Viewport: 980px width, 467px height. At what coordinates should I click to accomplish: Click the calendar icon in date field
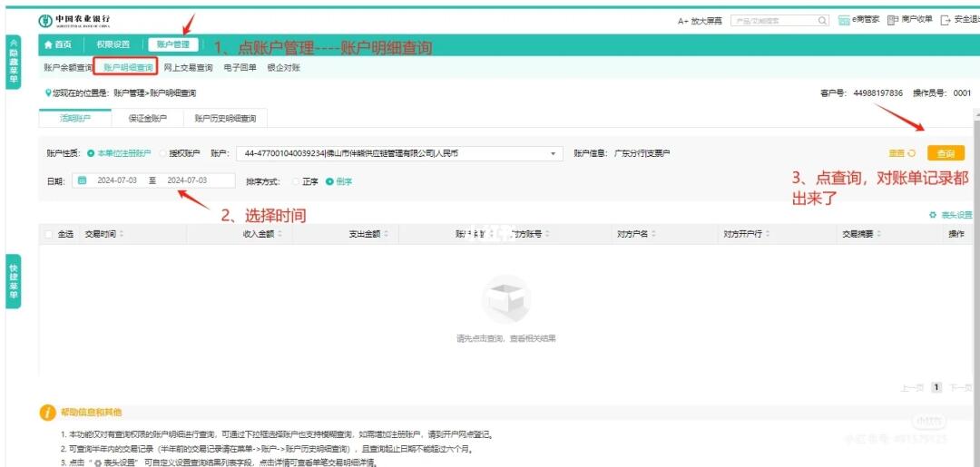click(x=82, y=180)
